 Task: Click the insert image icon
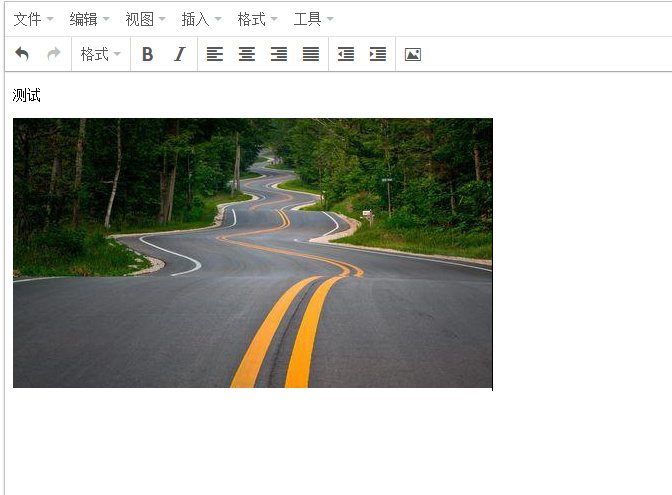point(413,54)
